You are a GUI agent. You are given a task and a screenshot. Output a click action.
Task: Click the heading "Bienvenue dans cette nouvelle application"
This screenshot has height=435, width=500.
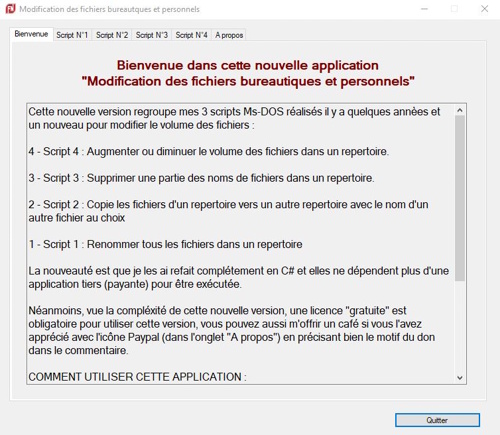pos(248,65)
